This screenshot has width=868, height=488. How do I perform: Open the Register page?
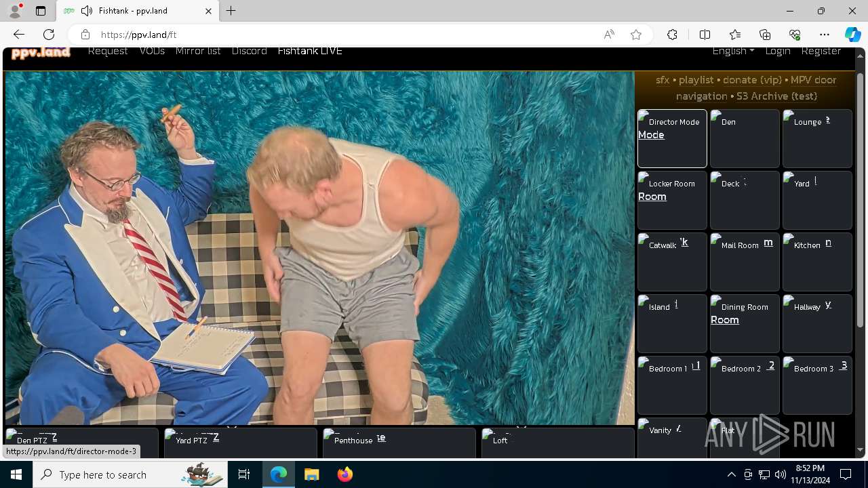tap(821, 52)
